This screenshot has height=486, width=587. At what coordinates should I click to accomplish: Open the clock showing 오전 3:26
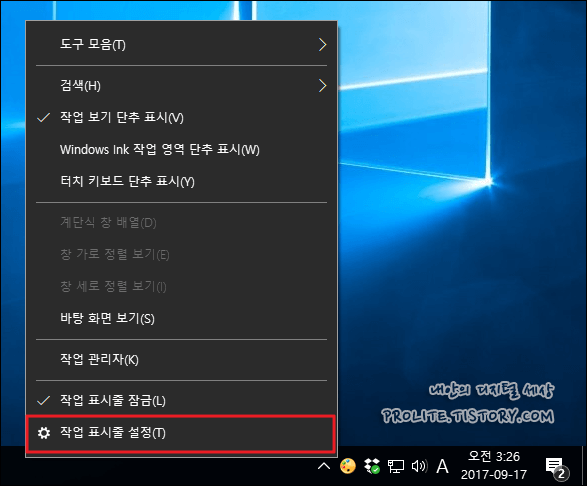pos(493,465)
